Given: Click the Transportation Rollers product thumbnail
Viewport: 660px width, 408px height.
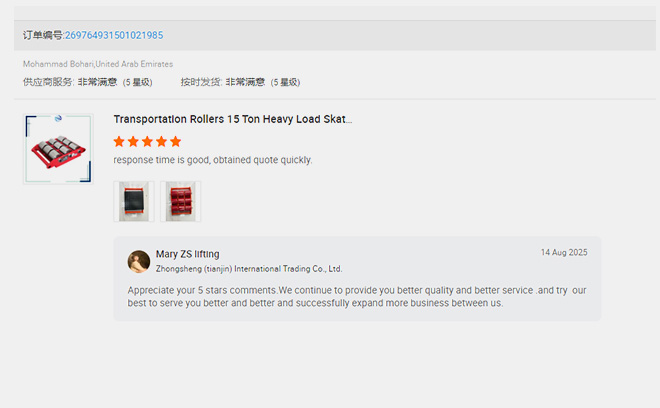Looking at the screenshot, I should tap(58, 149).
